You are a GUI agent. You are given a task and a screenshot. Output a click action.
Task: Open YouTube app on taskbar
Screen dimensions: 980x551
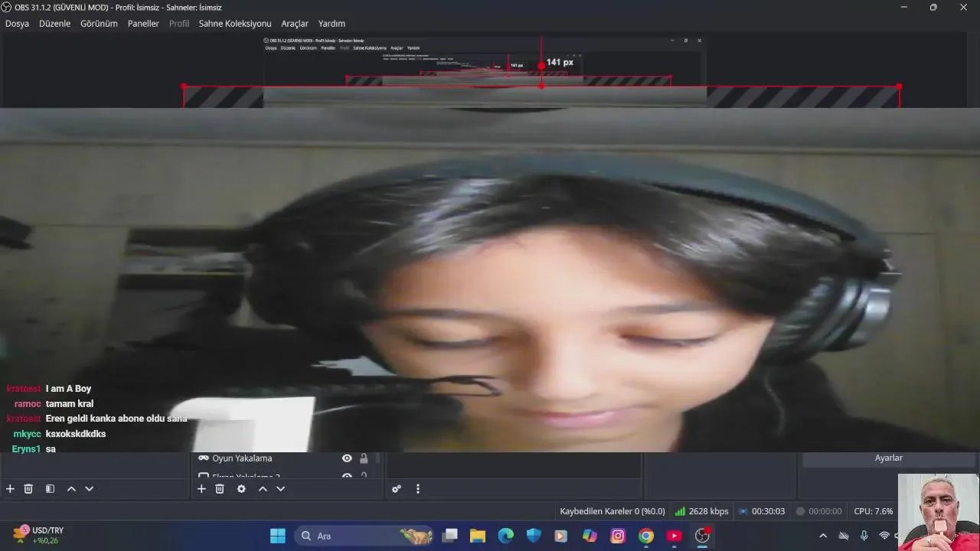[x=675, y=536]
